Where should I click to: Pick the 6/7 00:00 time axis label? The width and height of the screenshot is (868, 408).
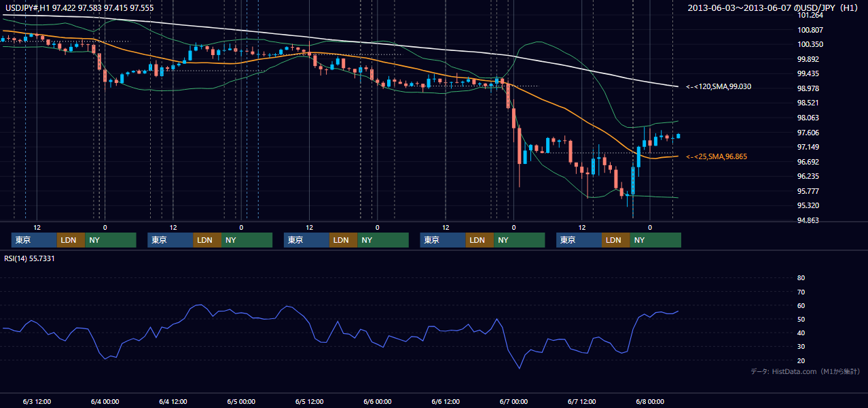click(513, 401)
